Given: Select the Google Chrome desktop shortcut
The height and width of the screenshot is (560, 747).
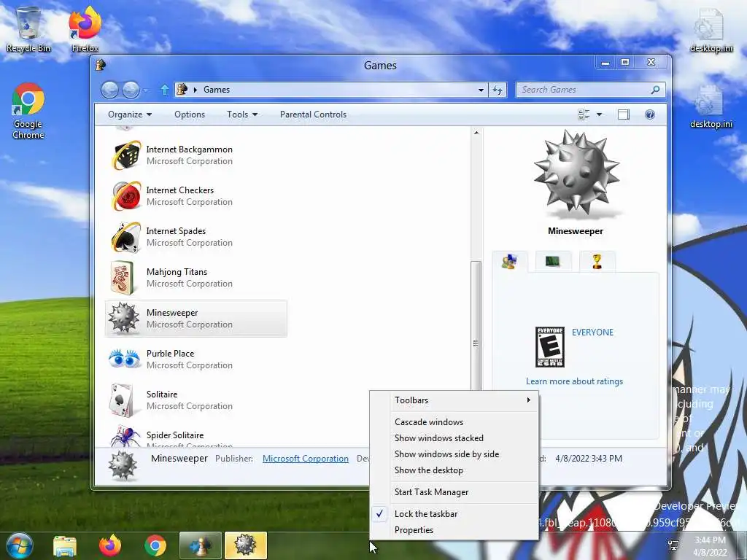Looking at the screenshot, I should click(28, 111).
